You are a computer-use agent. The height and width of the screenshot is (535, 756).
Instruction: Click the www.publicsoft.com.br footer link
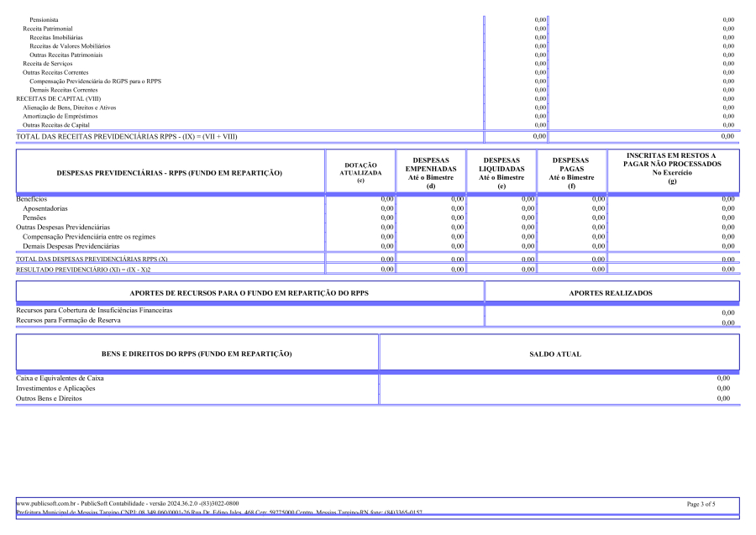[45, 503]
